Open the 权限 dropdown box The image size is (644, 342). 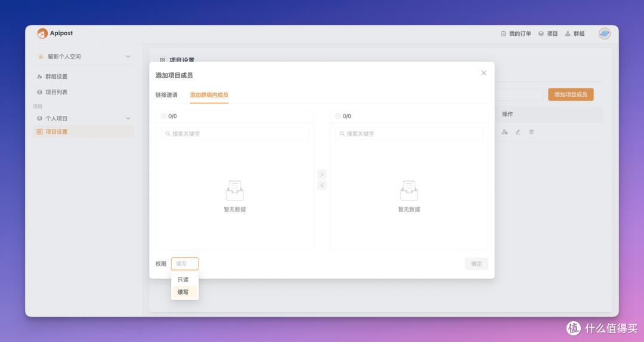tap(185, 264)
